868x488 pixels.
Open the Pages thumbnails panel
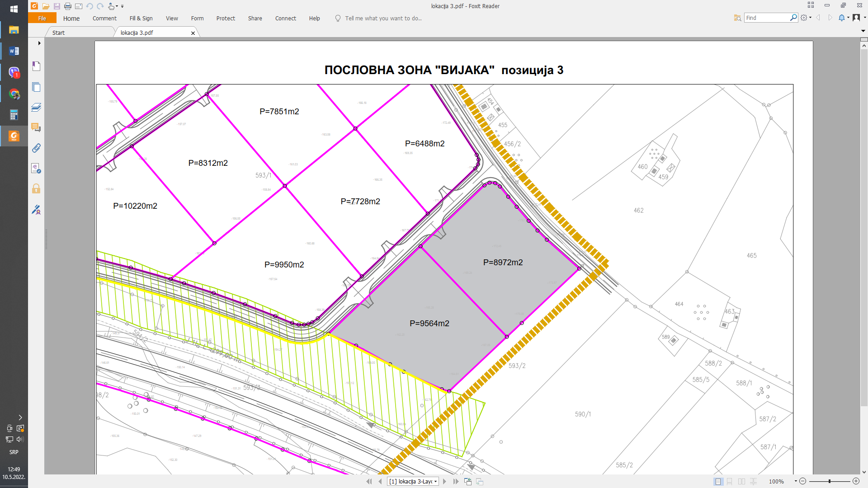tap(36, 87)
